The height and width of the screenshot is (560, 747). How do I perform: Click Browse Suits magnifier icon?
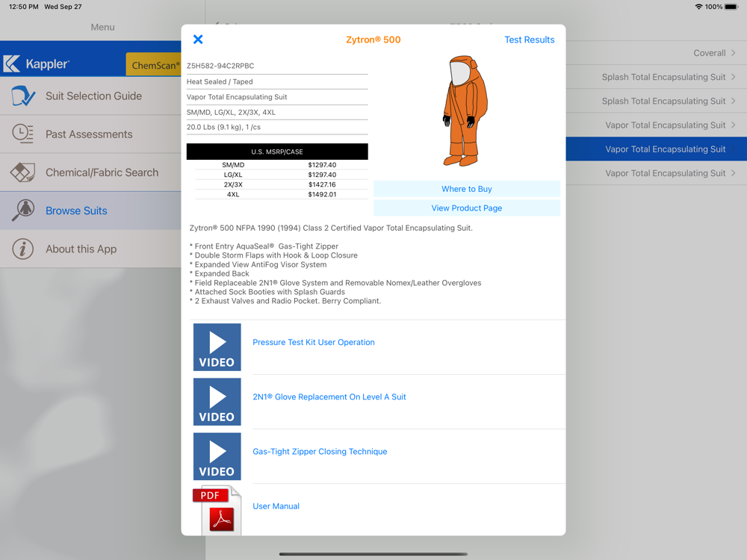click(23, 211)
